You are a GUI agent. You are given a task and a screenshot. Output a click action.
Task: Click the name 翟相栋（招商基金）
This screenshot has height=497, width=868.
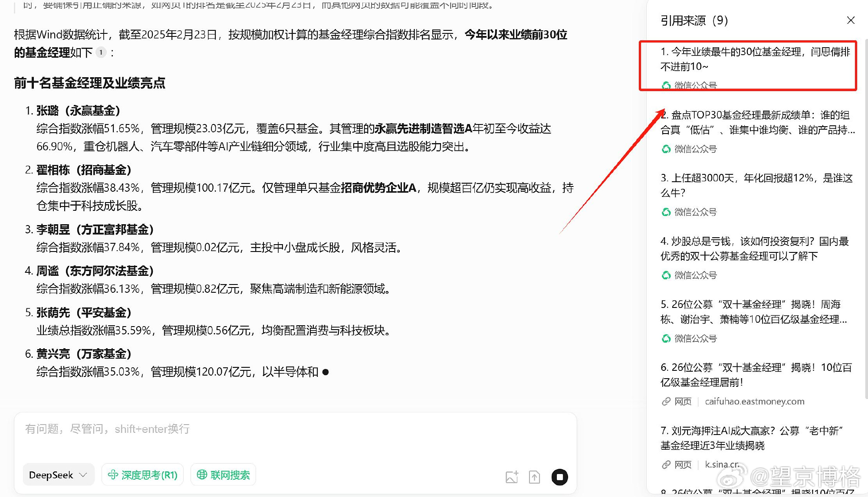(x=84, y=170)
